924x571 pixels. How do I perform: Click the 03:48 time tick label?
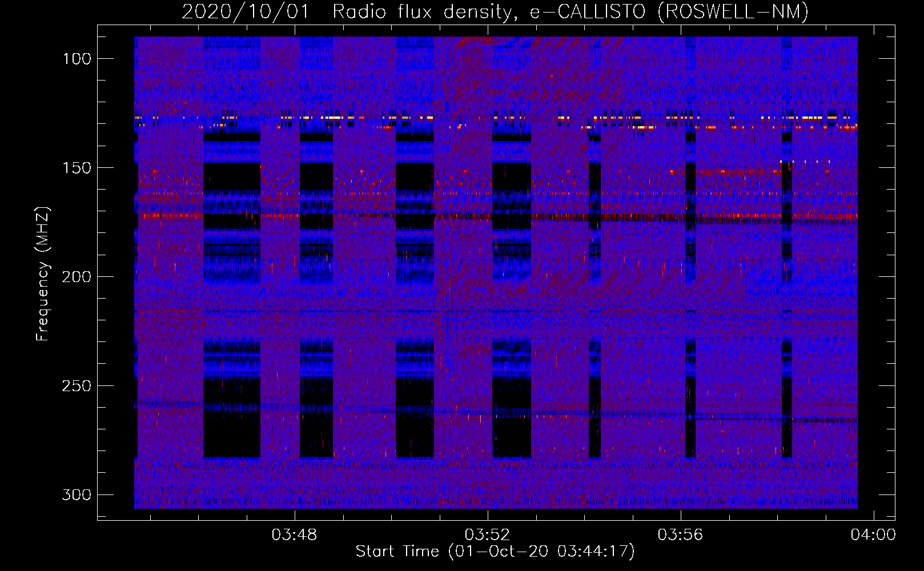click(x=294, y=535)
